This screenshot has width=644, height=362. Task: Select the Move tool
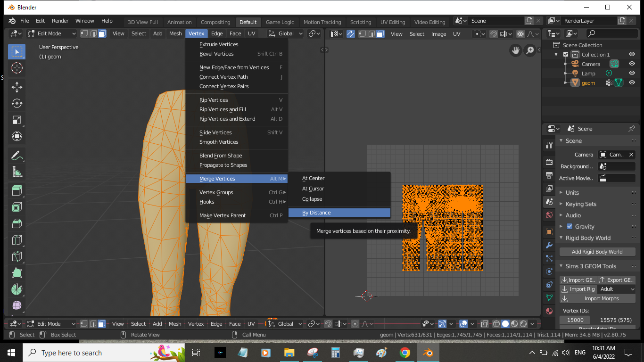click(17, 87)
